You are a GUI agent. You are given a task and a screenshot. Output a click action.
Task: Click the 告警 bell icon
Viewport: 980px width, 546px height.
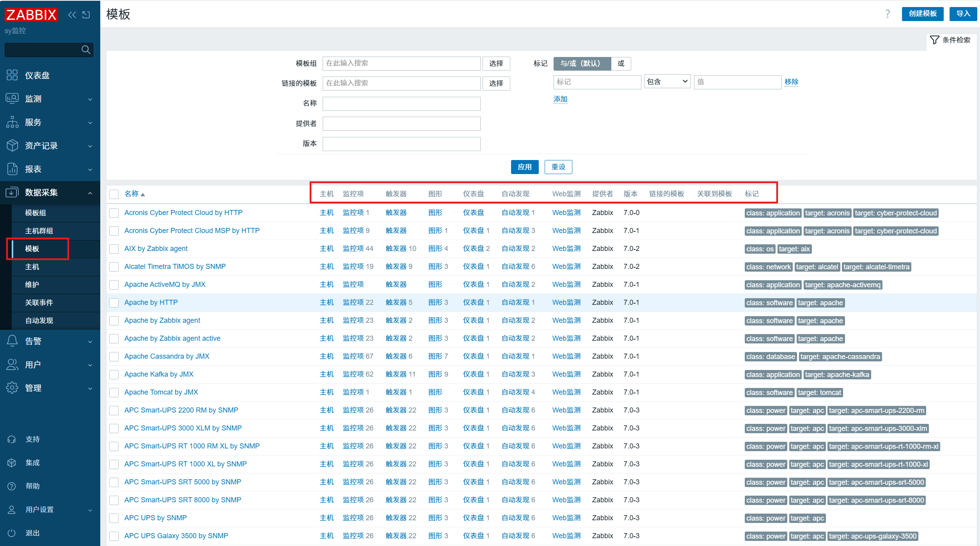(12, 341)
